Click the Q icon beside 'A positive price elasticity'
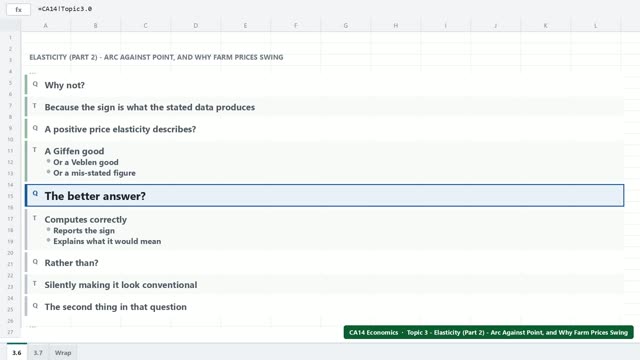640x360 pixels. click(35, 128)
